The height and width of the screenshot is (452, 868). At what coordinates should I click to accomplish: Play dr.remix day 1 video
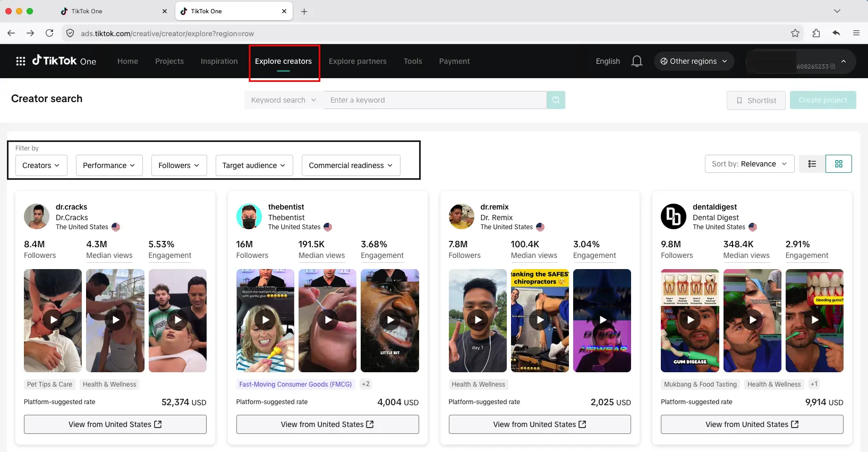tap(478, 320)
